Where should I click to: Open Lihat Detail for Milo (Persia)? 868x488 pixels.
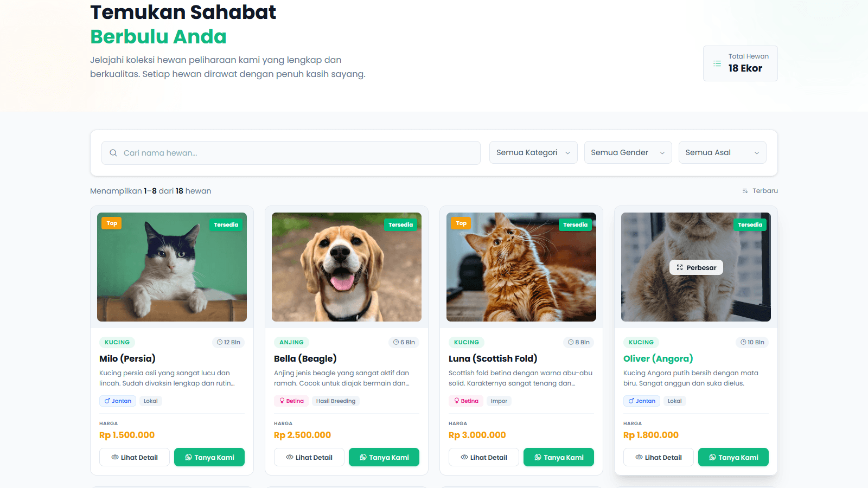click(x=134, y=457)
